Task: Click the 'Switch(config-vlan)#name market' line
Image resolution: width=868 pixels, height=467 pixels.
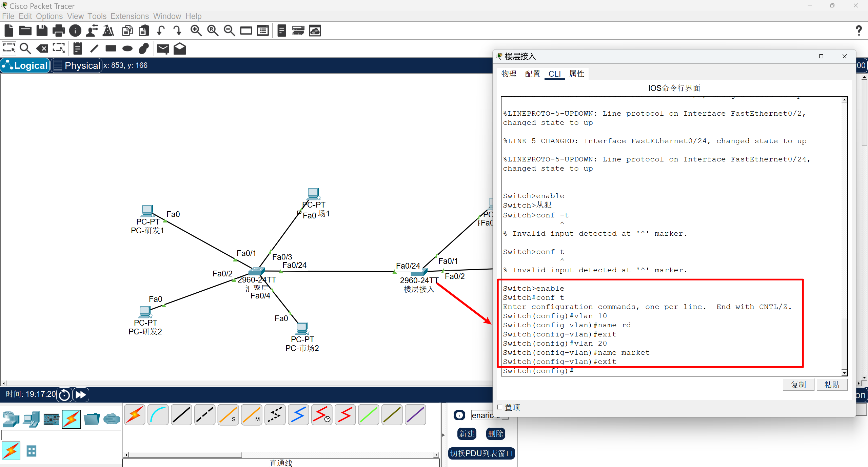Action: (576, 353)
